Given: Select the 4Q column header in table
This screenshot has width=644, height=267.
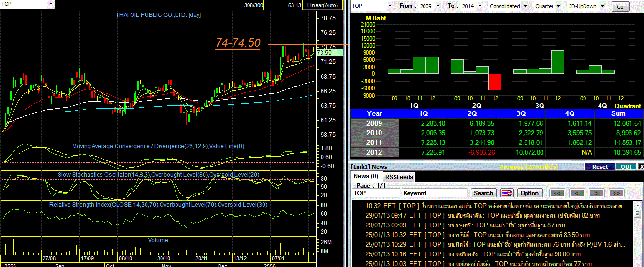Looking at the screenshot, I should click(570, 113).
